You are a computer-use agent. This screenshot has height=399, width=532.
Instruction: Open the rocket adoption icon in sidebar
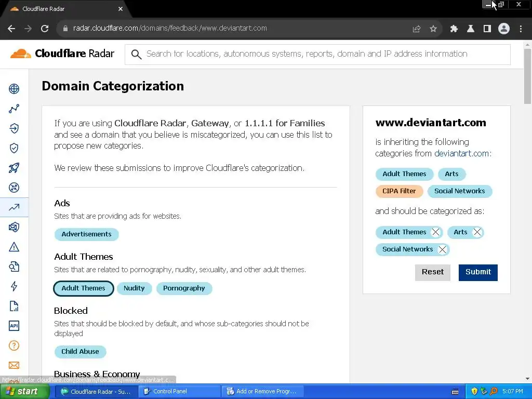(x=14, y=168)
